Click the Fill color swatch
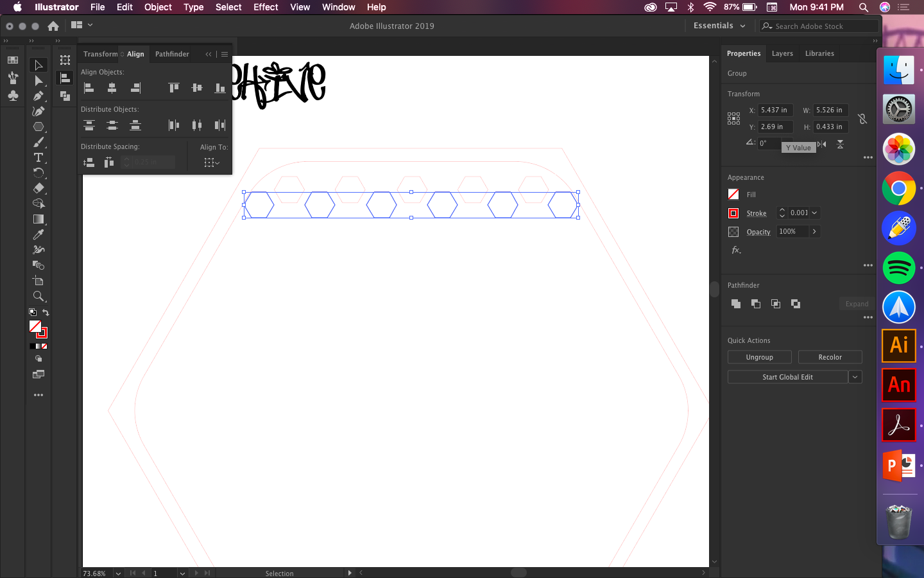 (733, 194)
